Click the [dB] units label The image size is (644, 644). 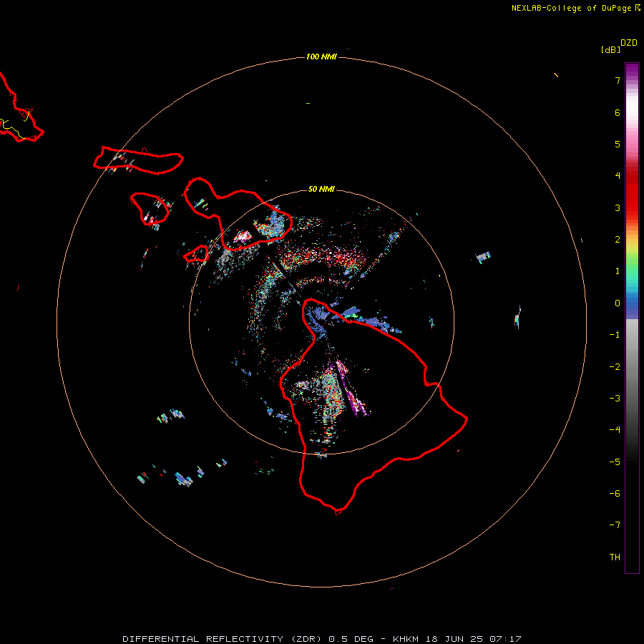[x=610, y=49]
